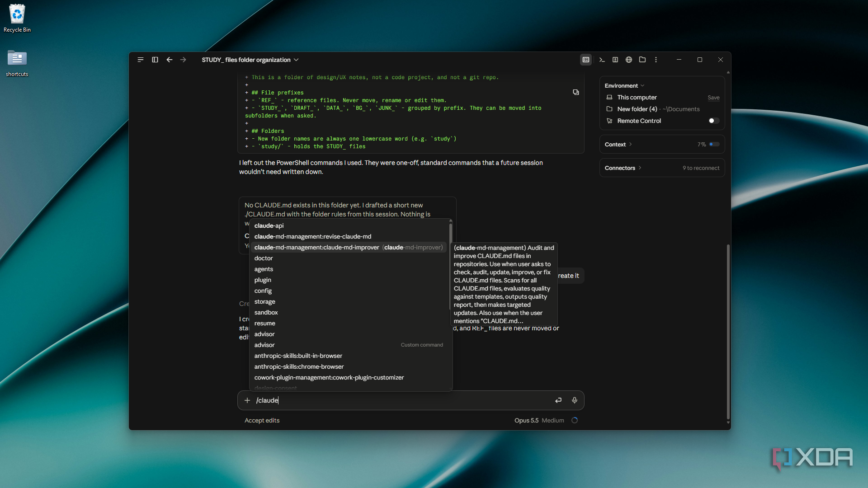The width and height of the screenshot is (868, 488).
Task: Toggle the sidebar panel icon
Action: (x=155, y=60)
